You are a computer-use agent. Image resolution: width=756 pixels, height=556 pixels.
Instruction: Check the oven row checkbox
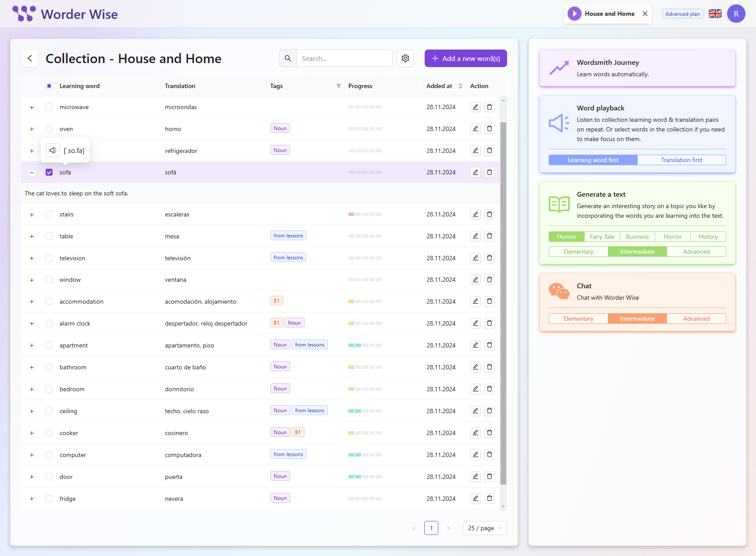[49, 129]
